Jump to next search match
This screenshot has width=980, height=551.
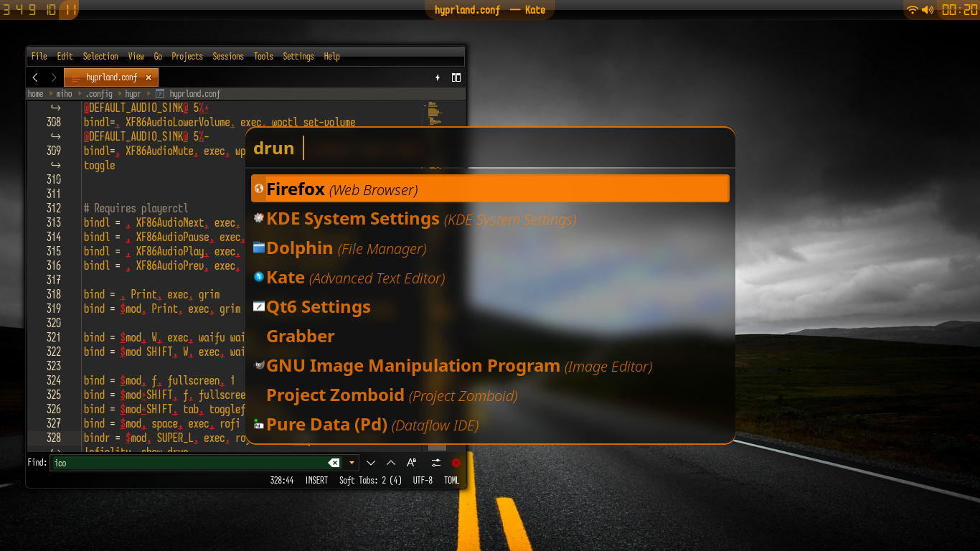[x=371, y=463]
